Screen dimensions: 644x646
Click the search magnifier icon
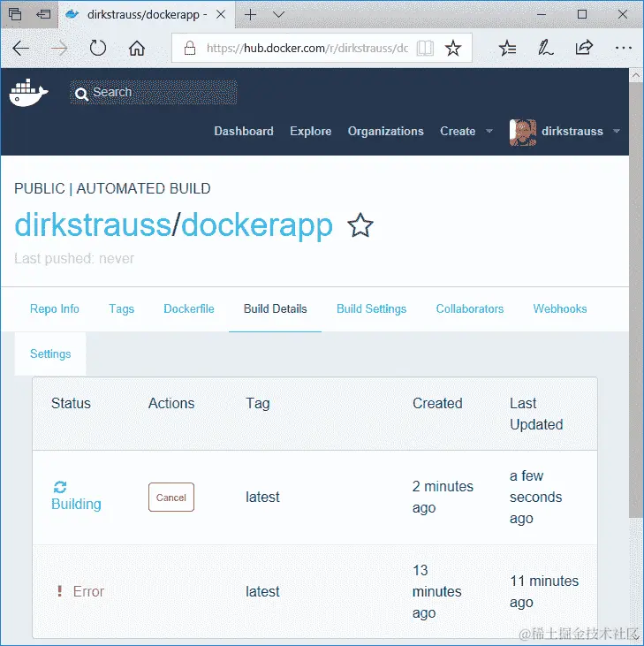tap(81, 95)
